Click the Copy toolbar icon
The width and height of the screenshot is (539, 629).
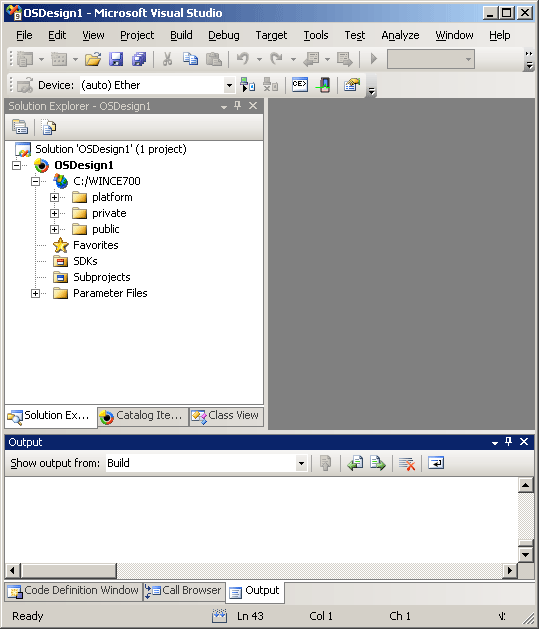190,59
